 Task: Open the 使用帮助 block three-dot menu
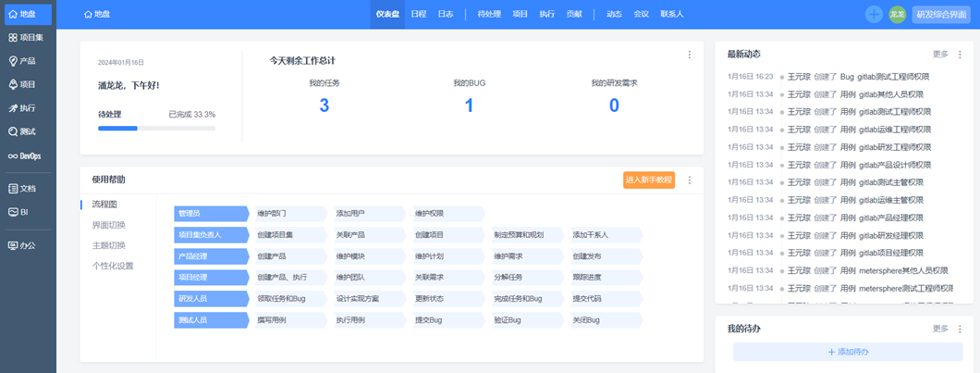click(690, 180)
